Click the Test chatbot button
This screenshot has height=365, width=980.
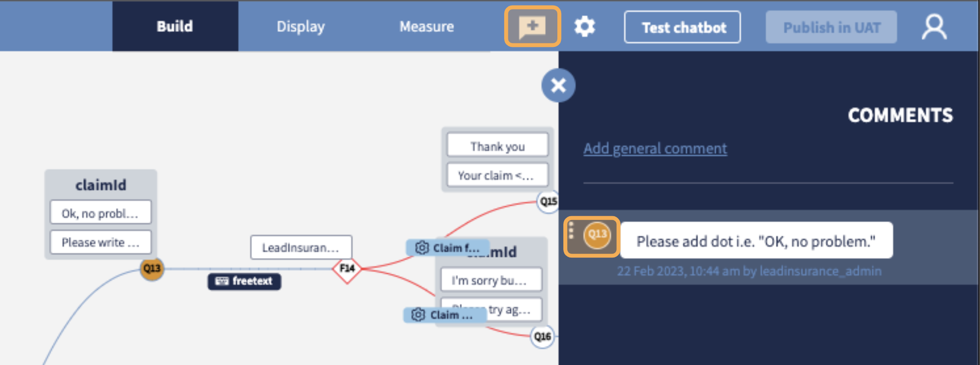pos(682,27)
